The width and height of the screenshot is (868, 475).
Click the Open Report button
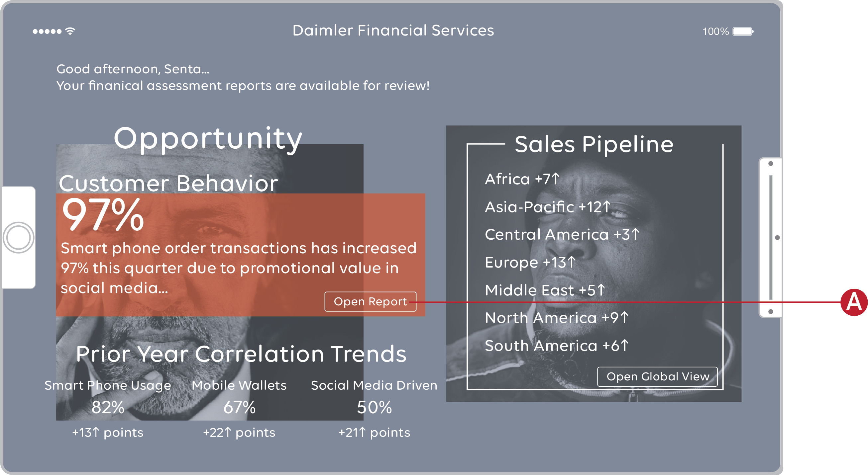[x=370, y=302]
